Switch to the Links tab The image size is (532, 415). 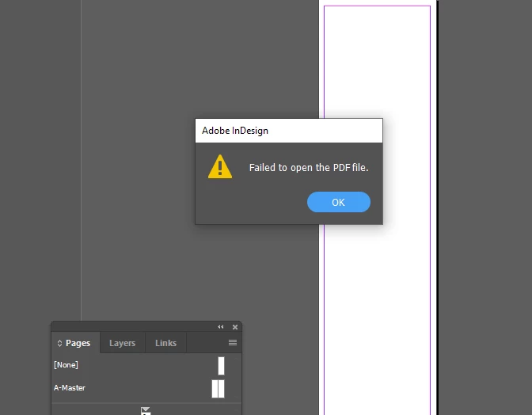tap(165, 343)
